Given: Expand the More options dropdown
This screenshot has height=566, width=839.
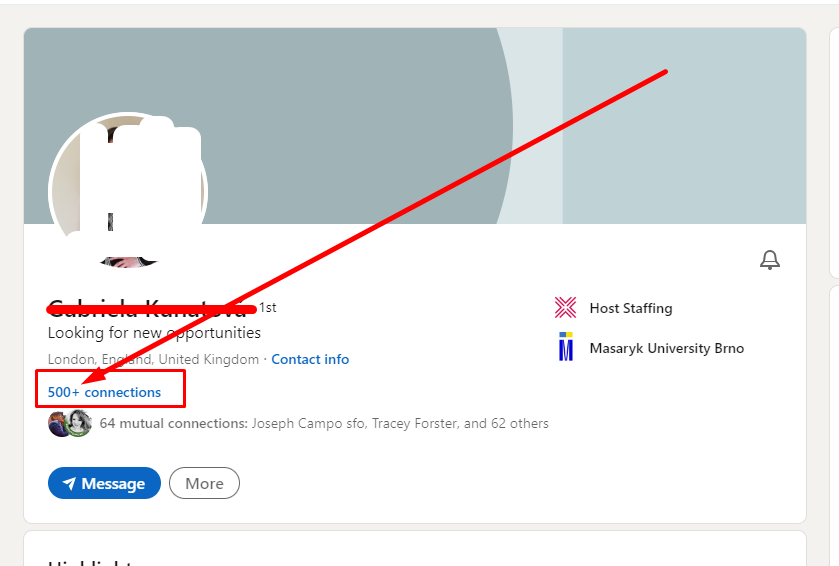Looking at the screenshot, I should tap(204, 484).
